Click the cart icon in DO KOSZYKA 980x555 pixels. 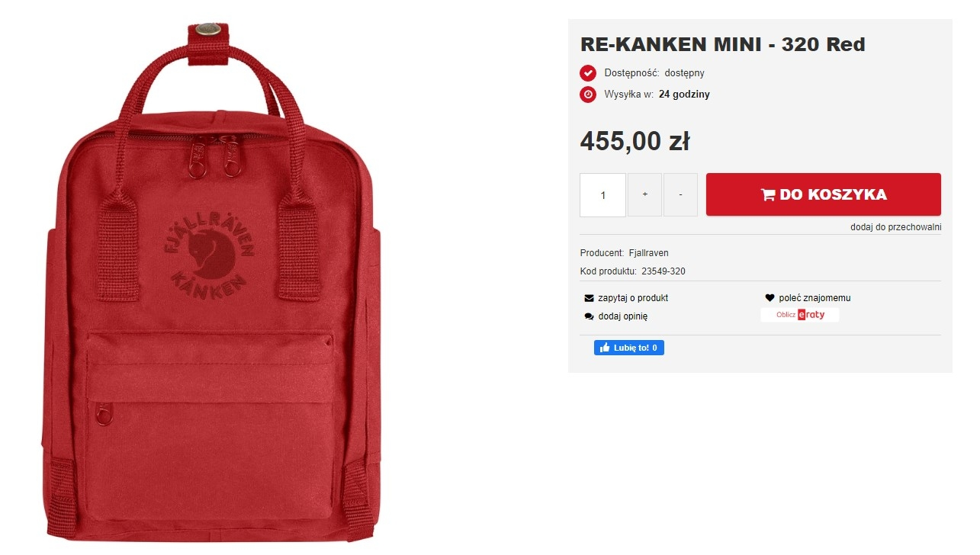click(x=768, y=194)
